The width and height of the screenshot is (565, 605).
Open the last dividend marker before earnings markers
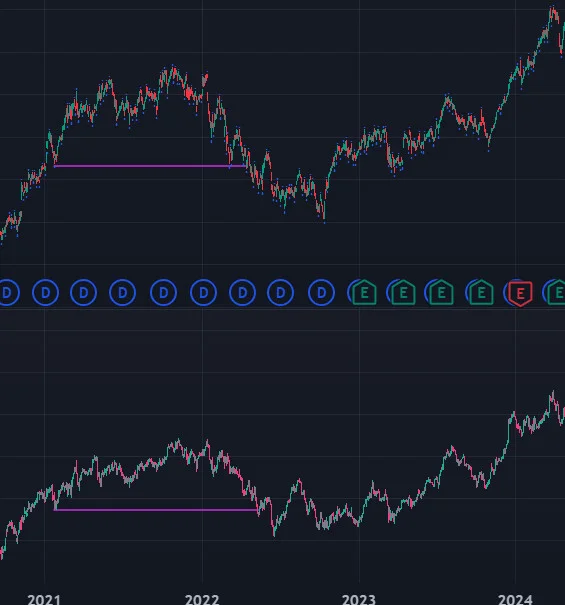click(x=321, y=292)
